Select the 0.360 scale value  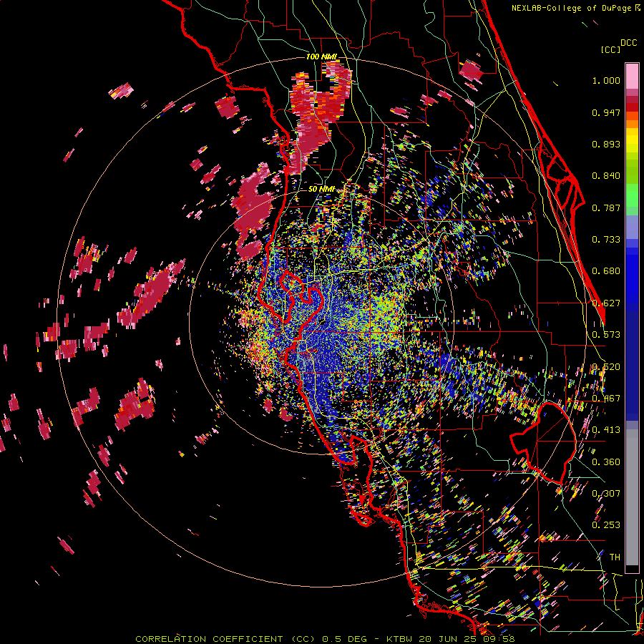click(x=606, y=462)
